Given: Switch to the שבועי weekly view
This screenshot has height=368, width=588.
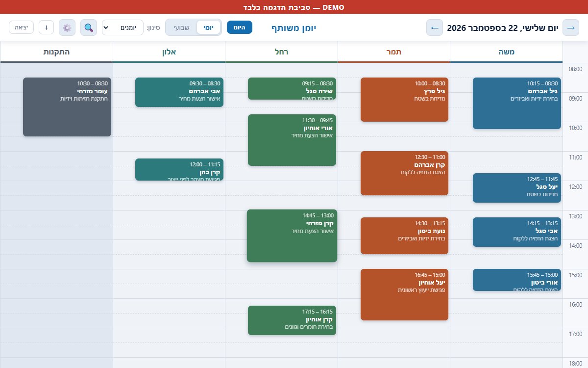Looking at the screenshot, I should 182,27.
